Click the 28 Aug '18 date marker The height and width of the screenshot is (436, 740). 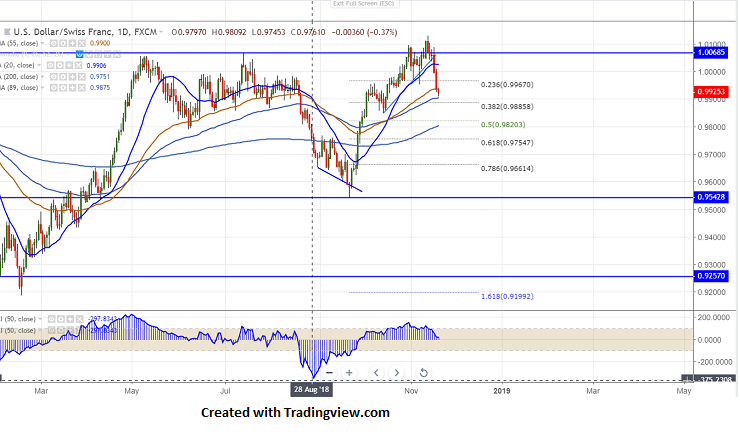311,390
